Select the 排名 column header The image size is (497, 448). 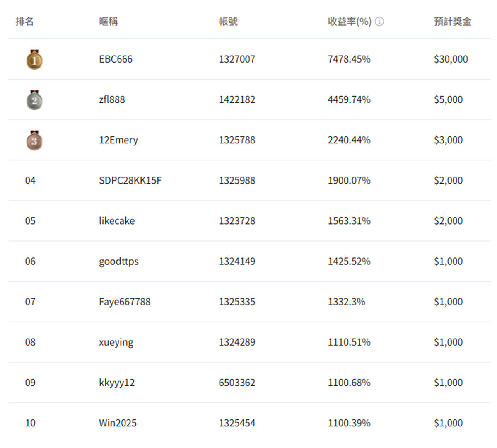tap(24, 22)
